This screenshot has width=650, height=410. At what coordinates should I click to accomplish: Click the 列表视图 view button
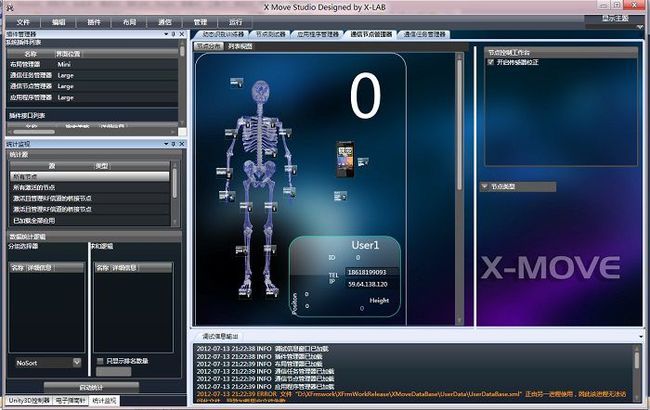pos(240,46)
